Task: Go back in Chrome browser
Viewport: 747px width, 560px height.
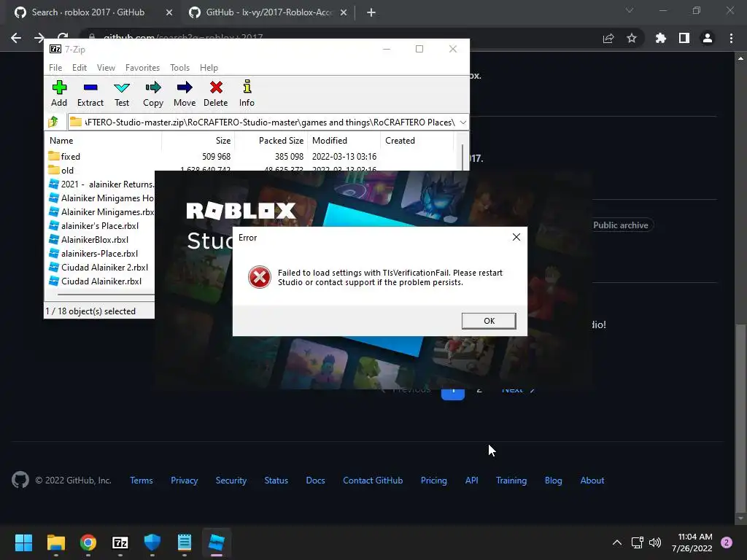Action: pos(16,38)
